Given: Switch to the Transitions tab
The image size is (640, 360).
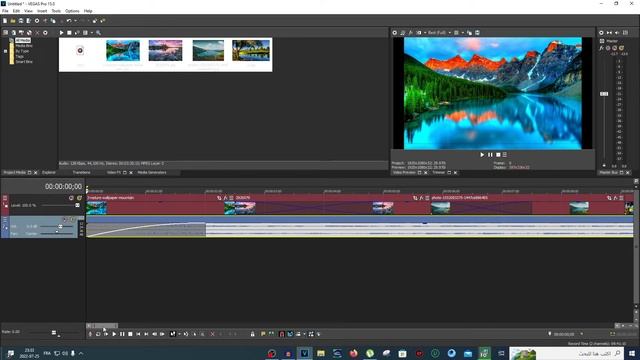Looking at the screenshot, I should point(81,173).
